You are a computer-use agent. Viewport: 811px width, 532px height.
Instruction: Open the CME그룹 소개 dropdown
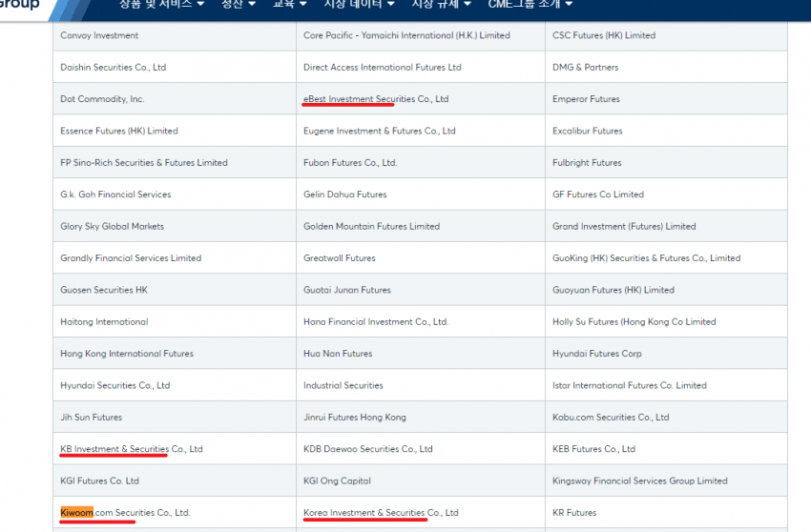pyautogui.click(x=530, y=4)
